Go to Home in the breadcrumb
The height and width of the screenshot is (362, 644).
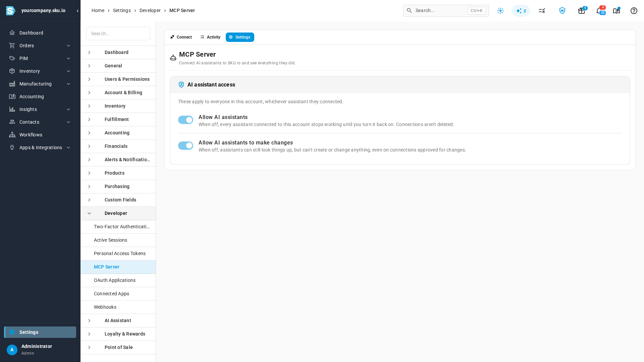pos(98,11)
